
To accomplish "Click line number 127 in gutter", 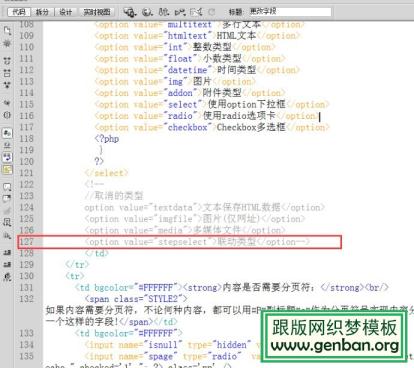I will 27,242.
